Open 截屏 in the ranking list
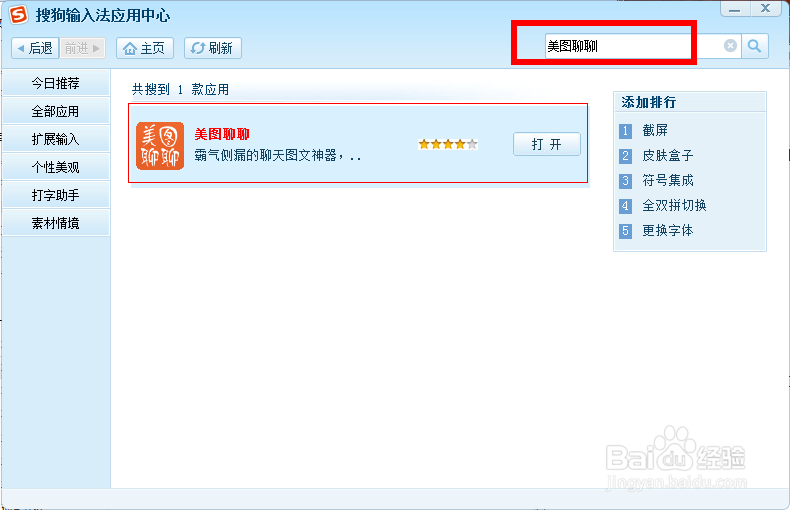The width and height of the screenshot is (790, 510). pos(655,131)
